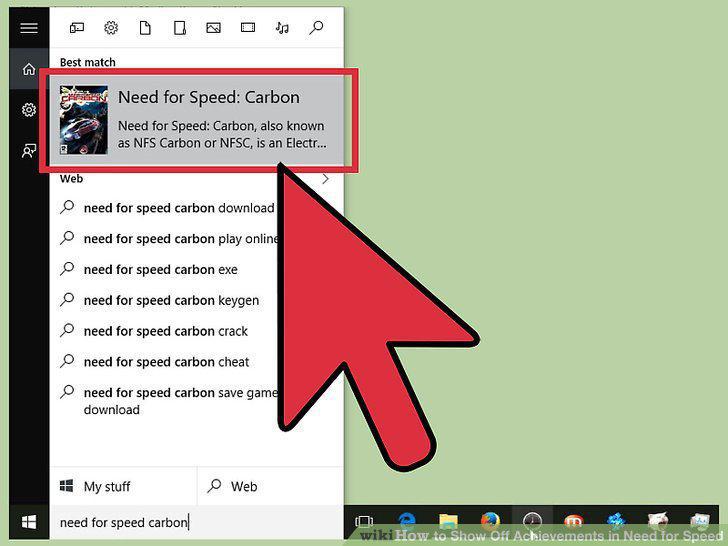Launch Firefox from the taskbar
The width and height of the screenshot is (728, 546).
[x=490, y=522]
